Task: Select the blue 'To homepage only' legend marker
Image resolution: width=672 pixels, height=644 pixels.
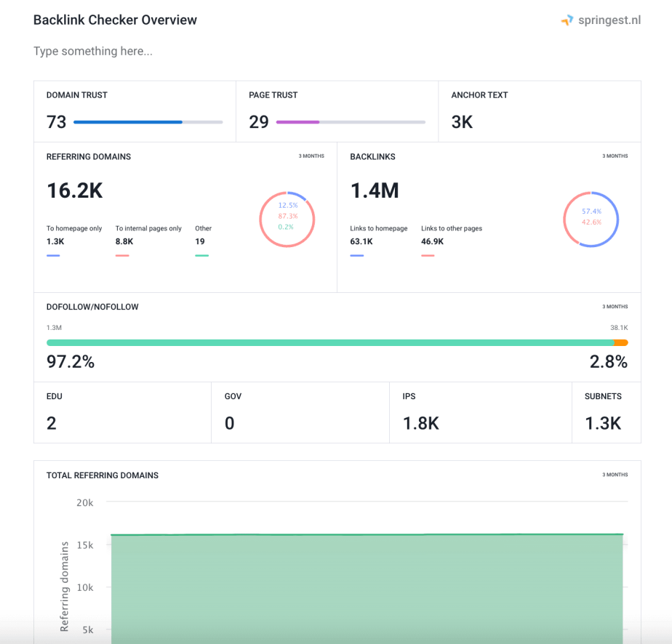Action: [x=53, y=254]
